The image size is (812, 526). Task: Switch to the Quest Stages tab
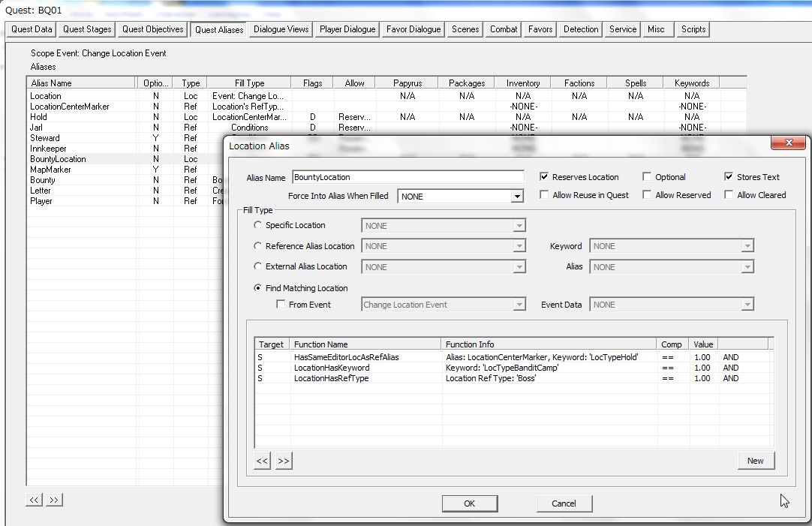coord(87,29)
